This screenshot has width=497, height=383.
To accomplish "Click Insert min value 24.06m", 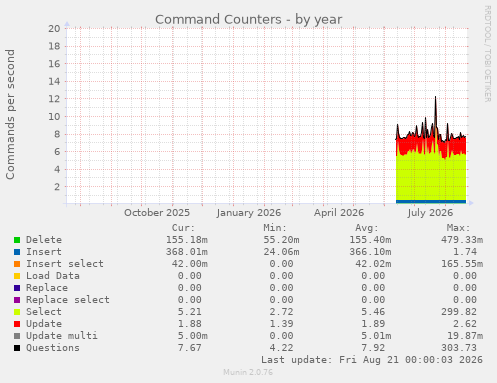I will click(281, 252).
